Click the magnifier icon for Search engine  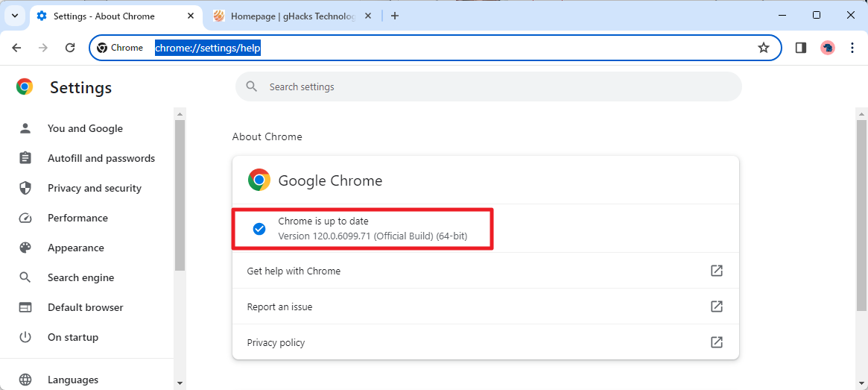[x=25, y=277]
